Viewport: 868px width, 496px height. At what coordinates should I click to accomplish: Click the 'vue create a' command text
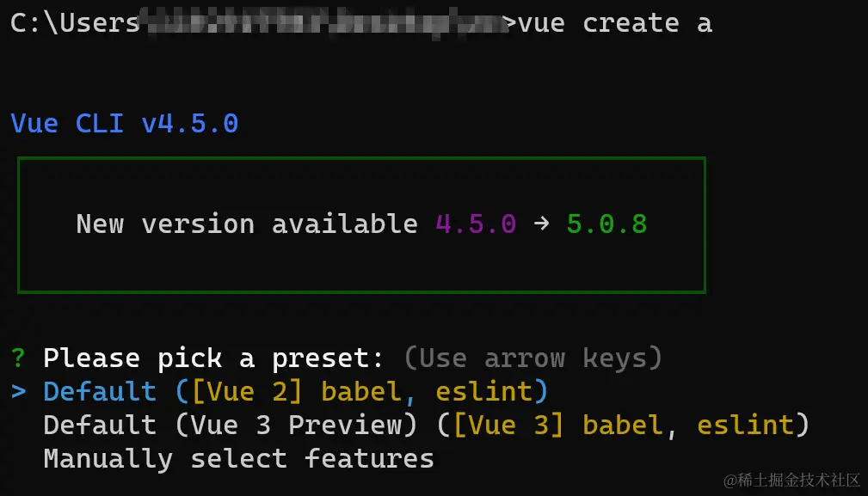(615, 23)
